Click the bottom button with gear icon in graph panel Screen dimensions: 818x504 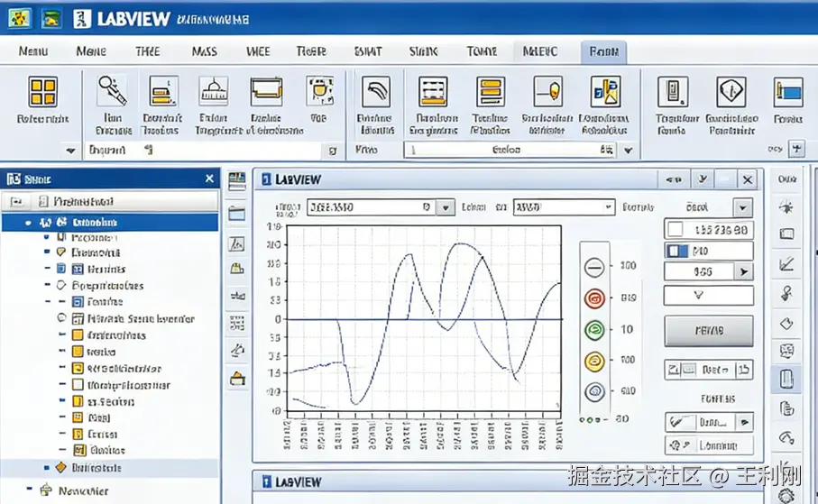coord(709,445)
